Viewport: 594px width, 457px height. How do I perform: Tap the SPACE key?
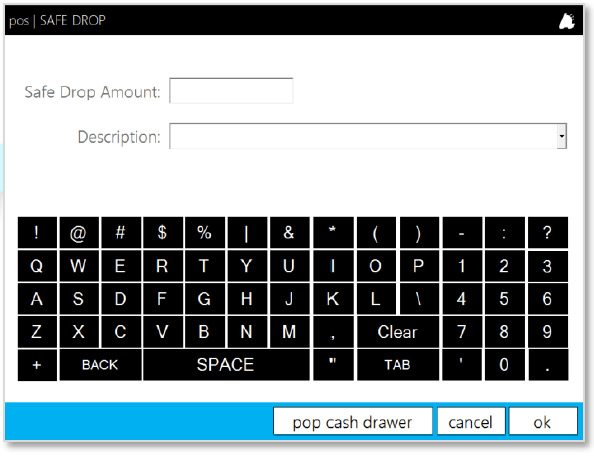226,365
